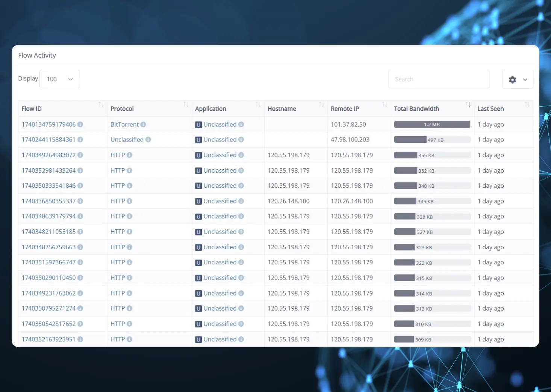551x392 pixels.
Task: Click the 1.2 MB bandwidth bar
Action: pyautogui.click(x=431, y=125)
